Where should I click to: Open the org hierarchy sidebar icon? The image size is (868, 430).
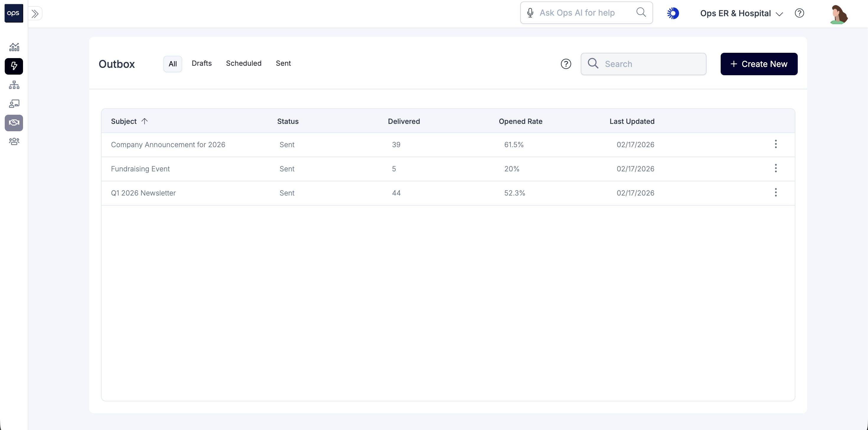14,85
